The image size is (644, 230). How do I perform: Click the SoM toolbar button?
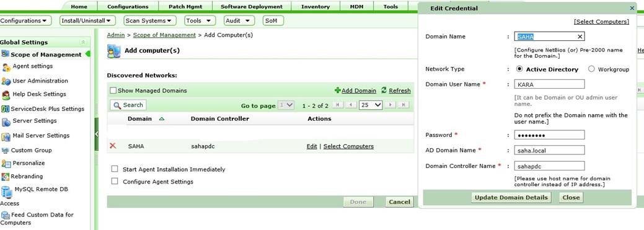[273, 20]
